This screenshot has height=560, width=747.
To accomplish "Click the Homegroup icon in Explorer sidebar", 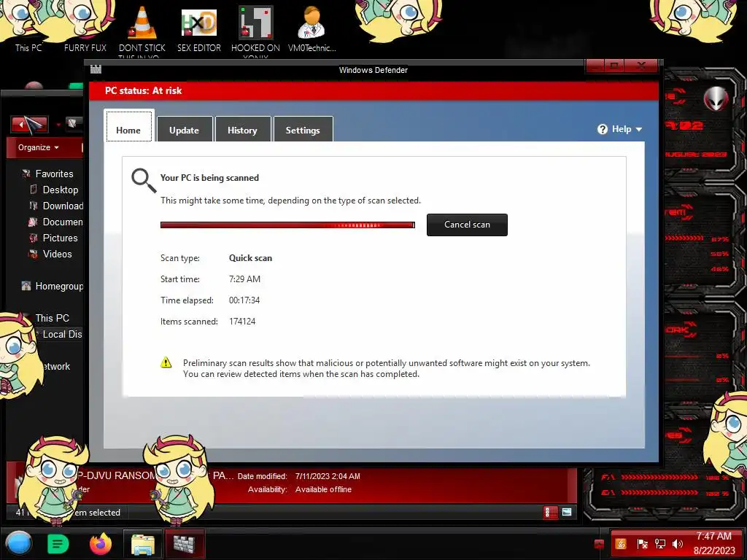I will click(26, 286).
